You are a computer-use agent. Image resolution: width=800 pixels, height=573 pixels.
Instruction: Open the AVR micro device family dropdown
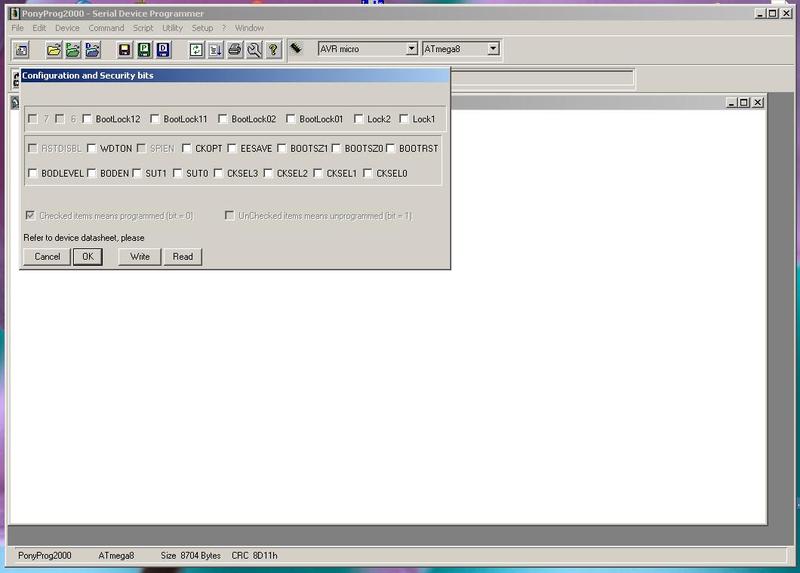point(411,48)
